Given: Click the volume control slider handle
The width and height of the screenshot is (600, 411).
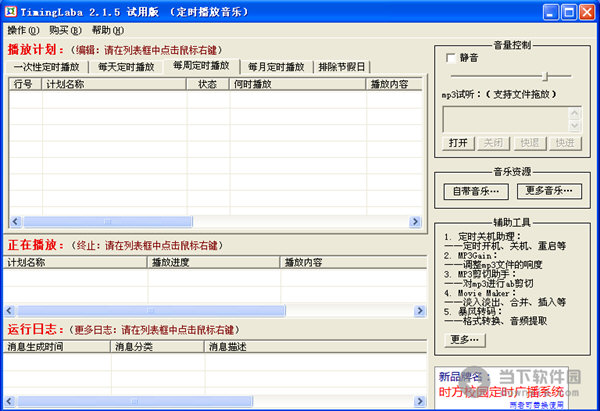Looking at the screenshot, I should point(546,76).
